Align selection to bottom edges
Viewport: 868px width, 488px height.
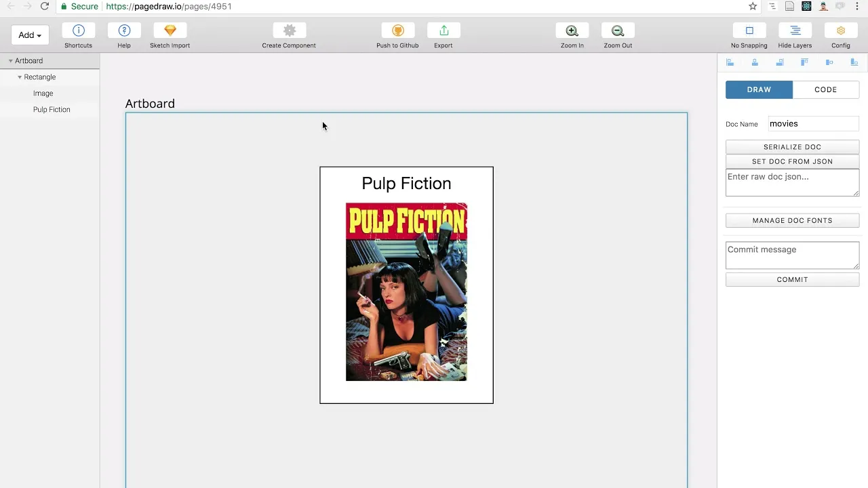[854, 62]
